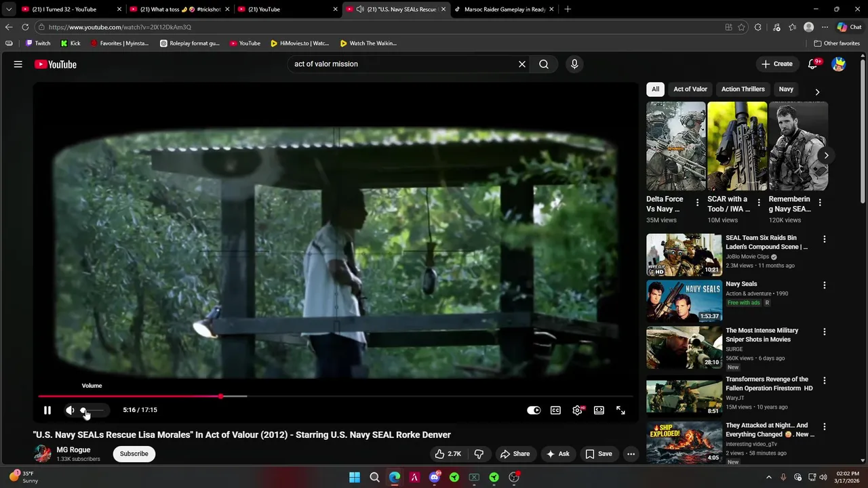The height and width of the screenshot is (488, 868).
Task: Select the 'Action Thrillers' filter chip
Action: (x=743, y=89)
